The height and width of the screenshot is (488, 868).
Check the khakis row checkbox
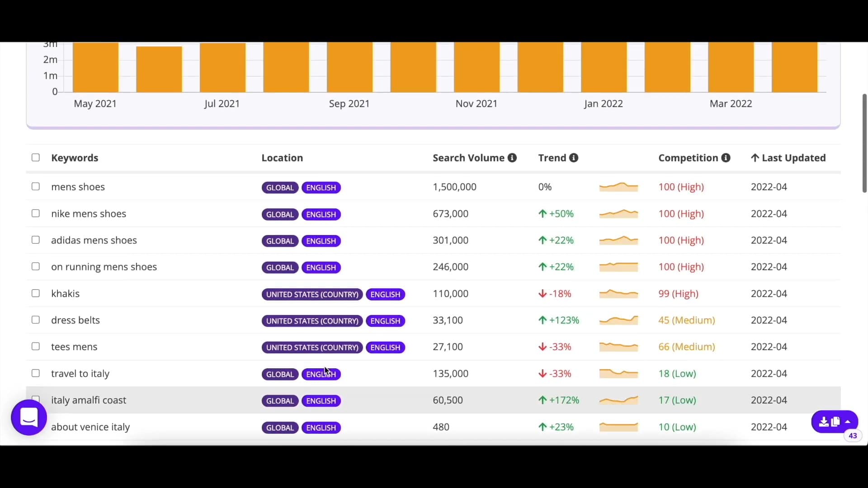click(36, 293)
